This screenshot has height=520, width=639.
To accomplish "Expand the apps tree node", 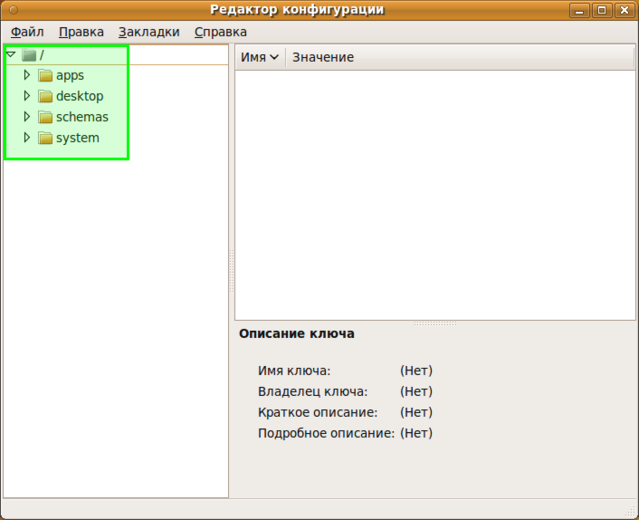I will tap(27, 75).
